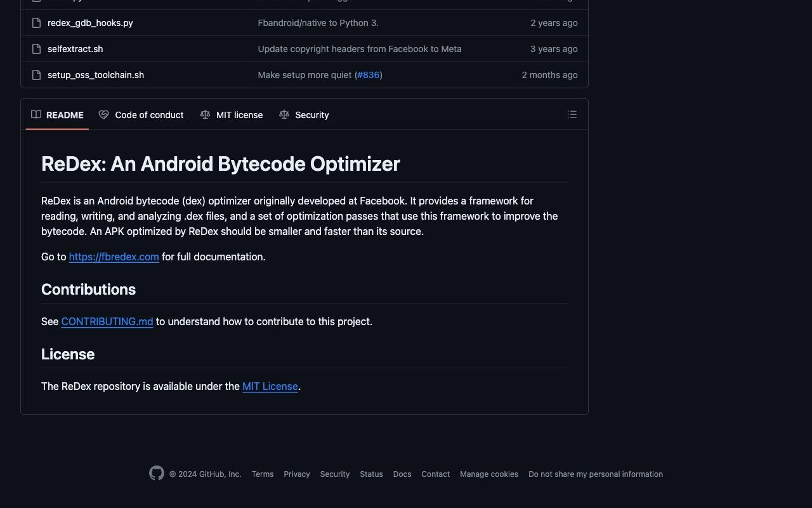Open the CONTRIBUTING.md link
812x508 pixels.
(x=107, y=321)
